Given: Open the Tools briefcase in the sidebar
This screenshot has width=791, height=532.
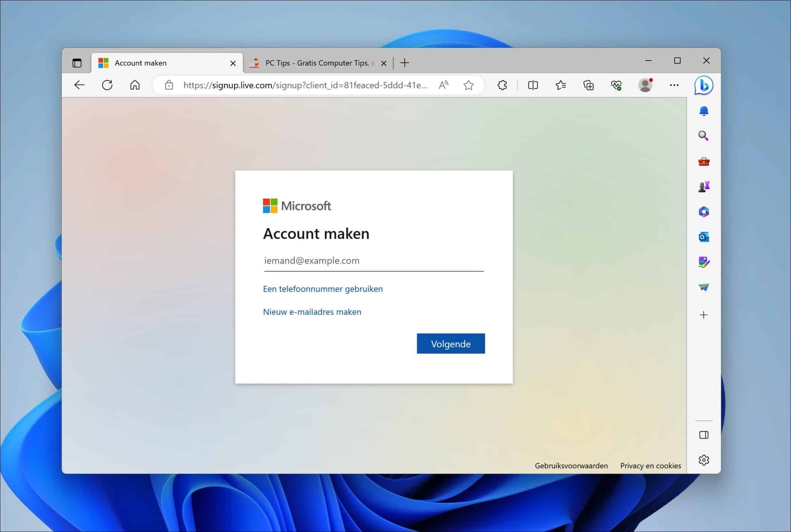Looking at the screenshot, I should (x=704, y=161).
